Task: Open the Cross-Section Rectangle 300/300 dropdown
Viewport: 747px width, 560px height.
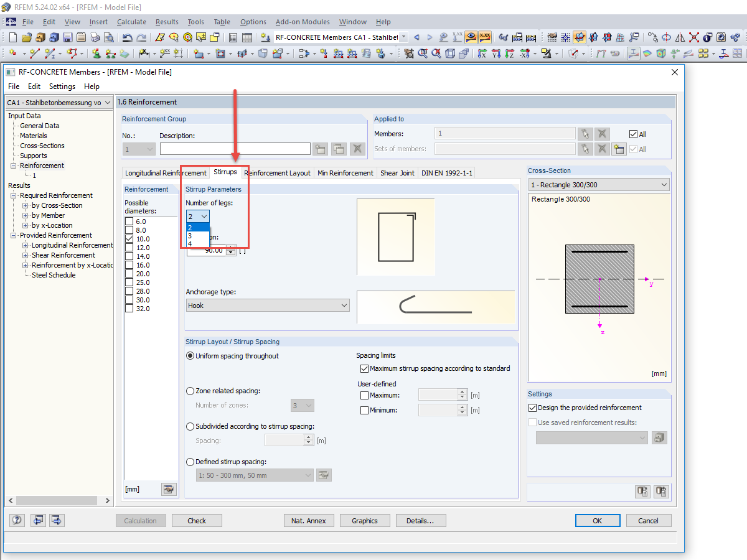Action: point(598,185)
